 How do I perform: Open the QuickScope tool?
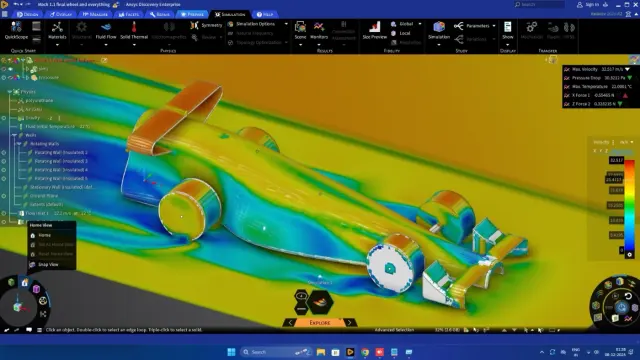pos(16,31)
